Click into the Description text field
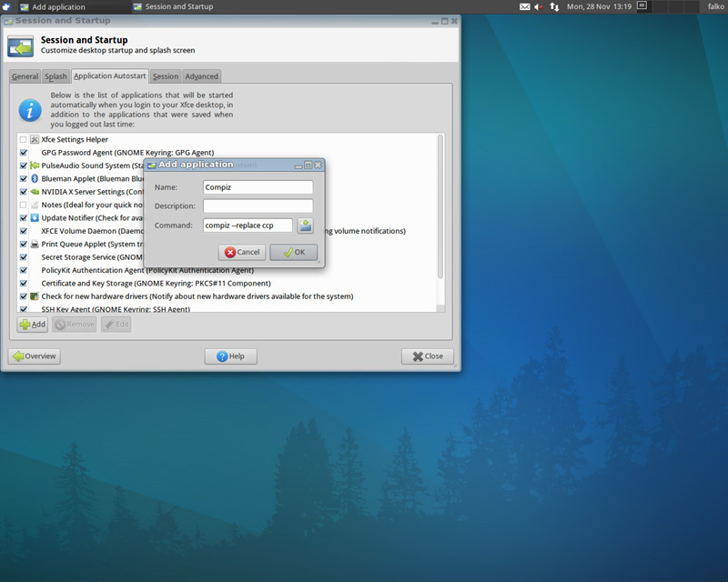Viewport: 728px width, 582px height. point(258,206)
